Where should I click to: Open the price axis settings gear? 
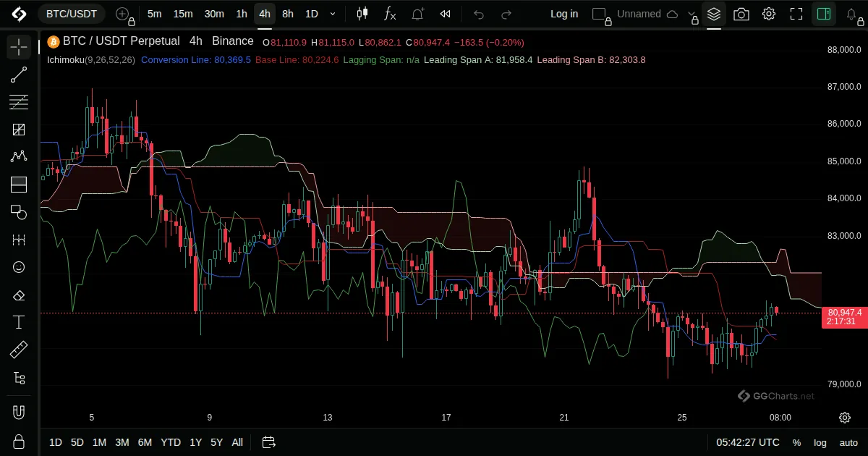pos(845,418)
